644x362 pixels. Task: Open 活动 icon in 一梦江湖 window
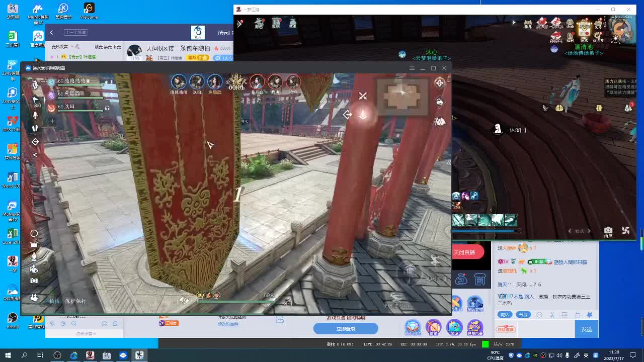(x=570, y=24)
